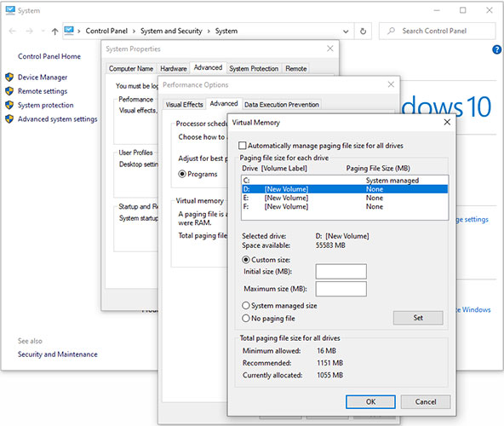Click the Search Control Panel box

[x=438, y=31]
